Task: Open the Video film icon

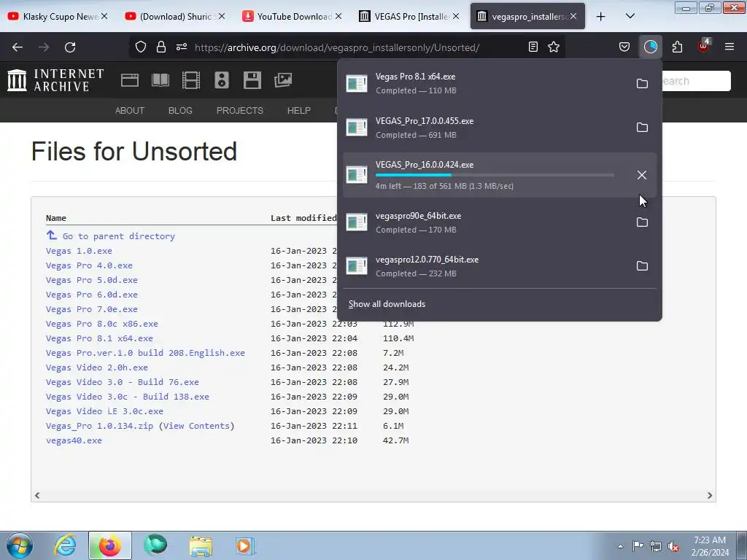Action: tap(191, 80)
